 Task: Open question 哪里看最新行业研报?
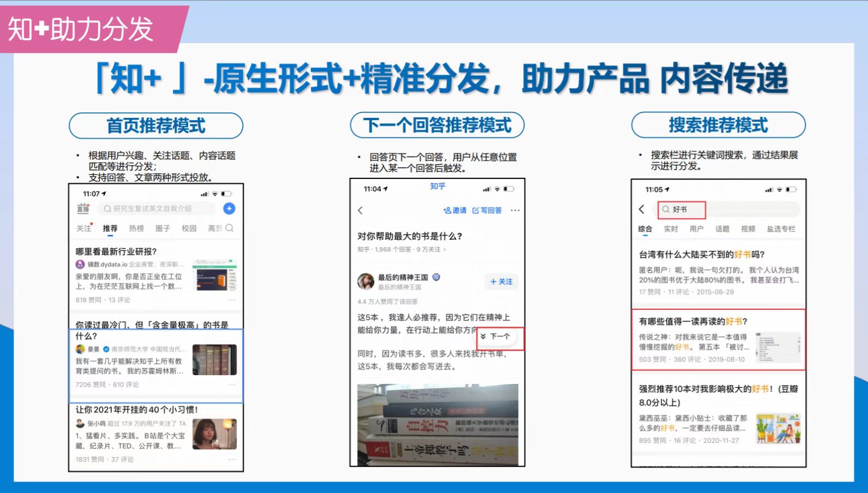(x=116, y=251)
